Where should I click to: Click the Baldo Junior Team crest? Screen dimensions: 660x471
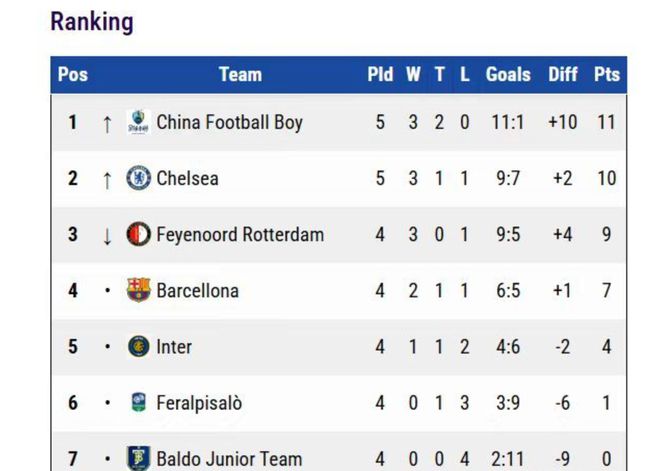click(138, 458)
